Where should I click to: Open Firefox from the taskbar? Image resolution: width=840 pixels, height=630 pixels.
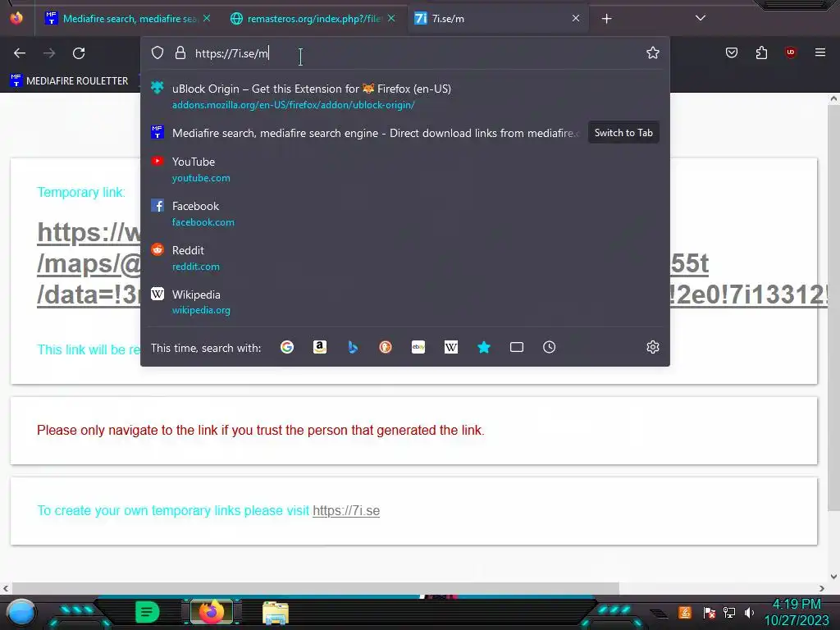[x=212, y=611]
